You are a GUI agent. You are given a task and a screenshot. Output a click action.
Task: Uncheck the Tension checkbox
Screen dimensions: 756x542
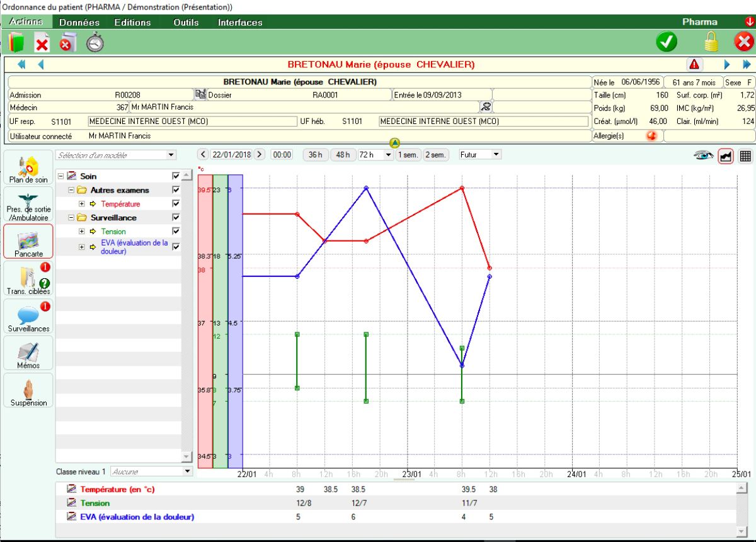tap(176, 232)
